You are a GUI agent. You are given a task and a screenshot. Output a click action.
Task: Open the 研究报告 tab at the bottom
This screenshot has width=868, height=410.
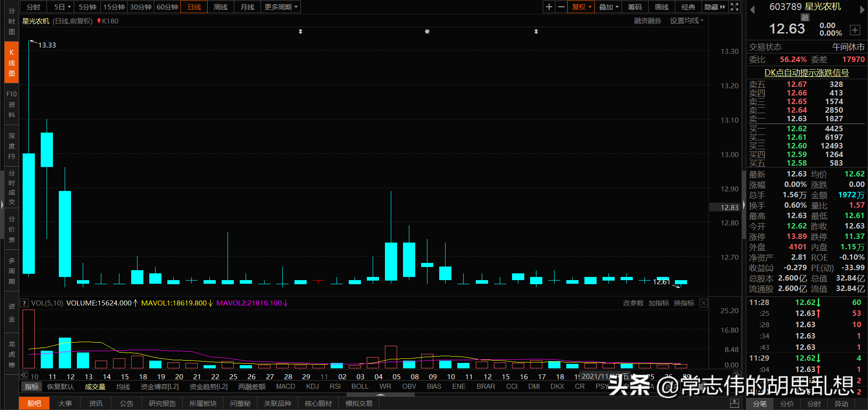click(162, 403)
